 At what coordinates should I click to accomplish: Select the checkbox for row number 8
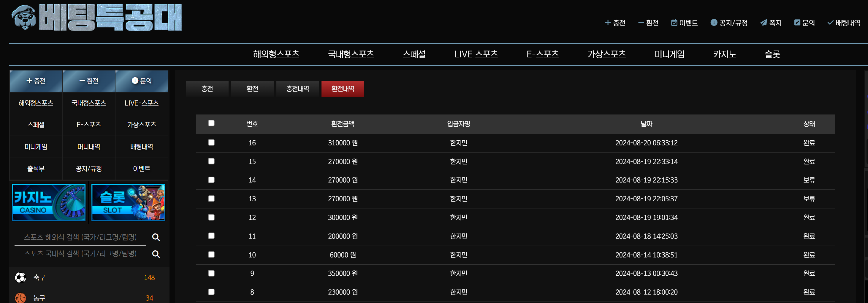point(211,292)
